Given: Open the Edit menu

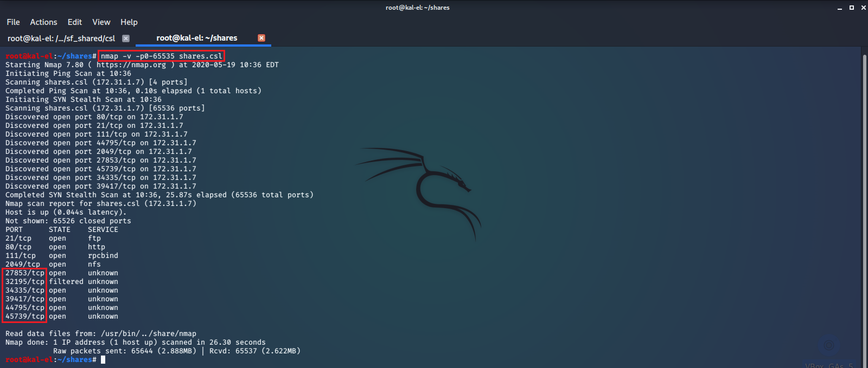Looking at the screenshot, I should pyautogui.click(x=75, y=22).
